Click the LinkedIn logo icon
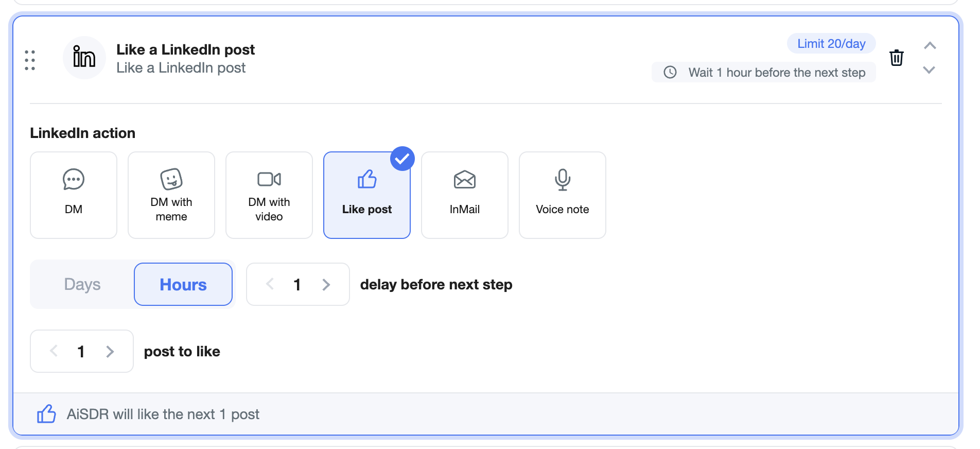This screenshot has height=449, width=980. pyautogui.click(x=84, y=58)
